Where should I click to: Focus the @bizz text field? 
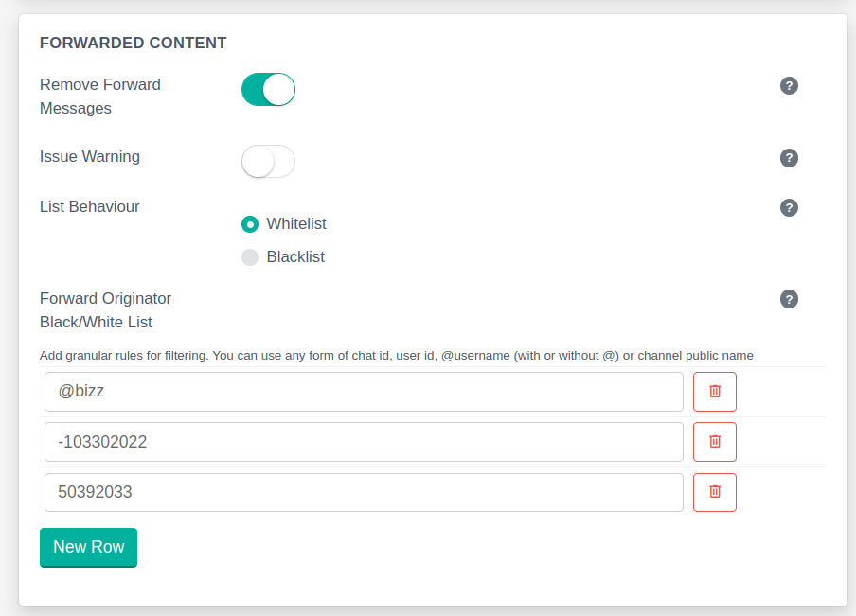tap(364, 392)
